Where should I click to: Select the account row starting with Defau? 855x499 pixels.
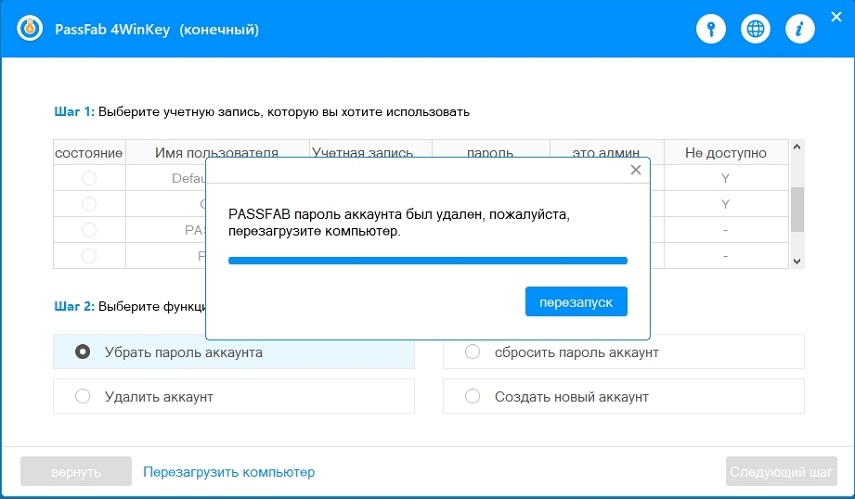coord(89,178)
